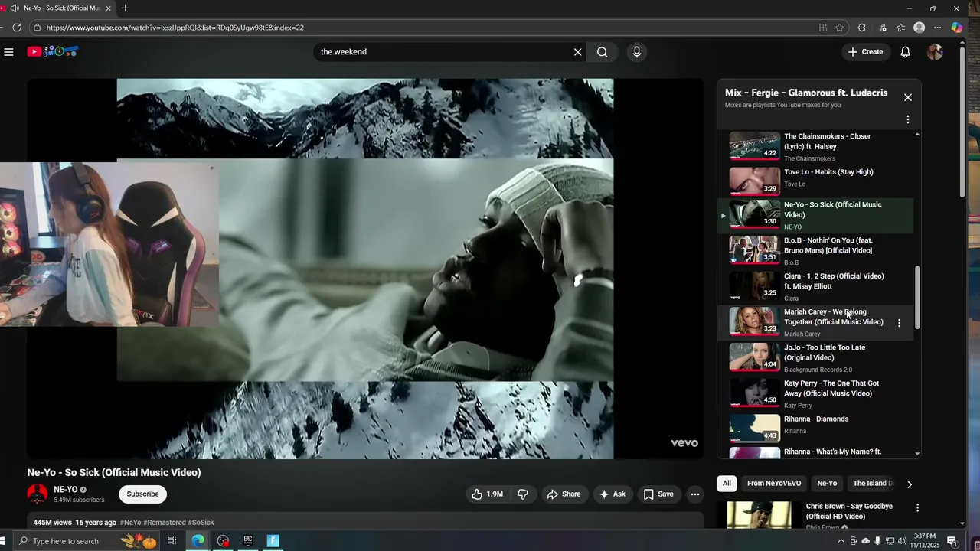Click the main video player

[x=365, y=269]
